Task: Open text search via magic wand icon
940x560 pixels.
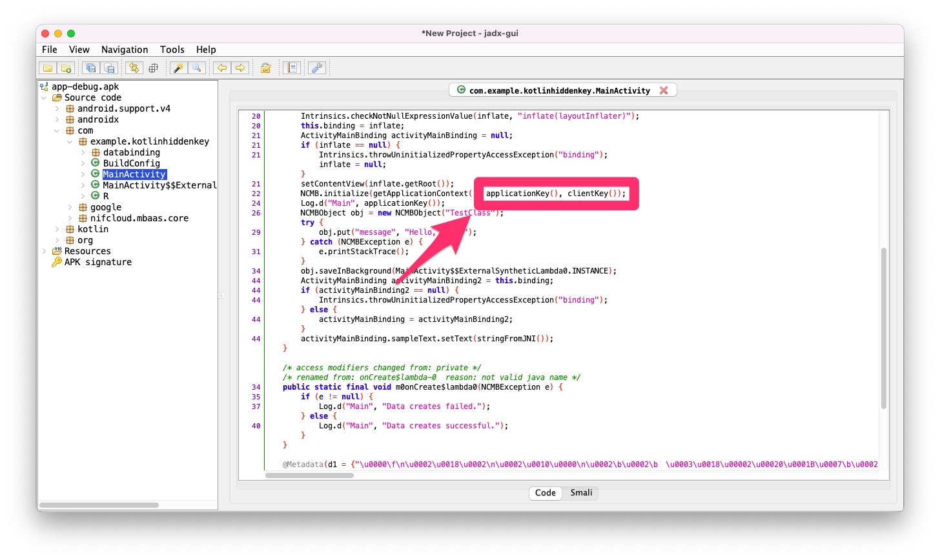Action: click(x=178, y=68)
